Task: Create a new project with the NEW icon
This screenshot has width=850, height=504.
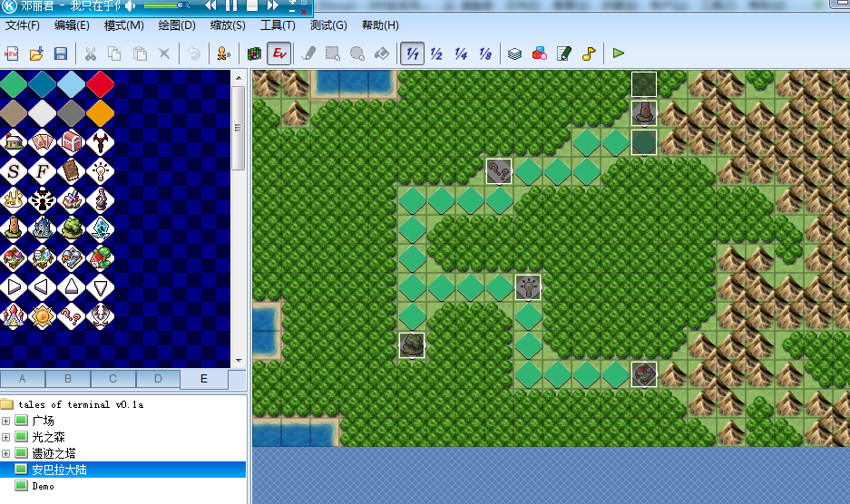Action: (x=12, y=53)
